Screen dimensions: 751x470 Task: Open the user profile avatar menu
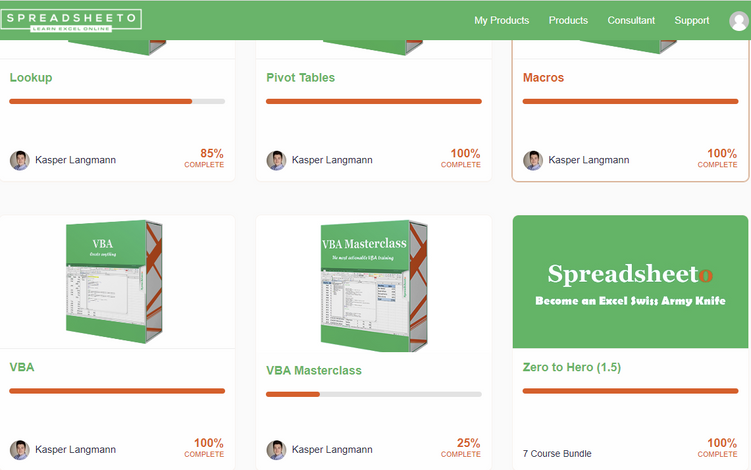tap(739, 21)
